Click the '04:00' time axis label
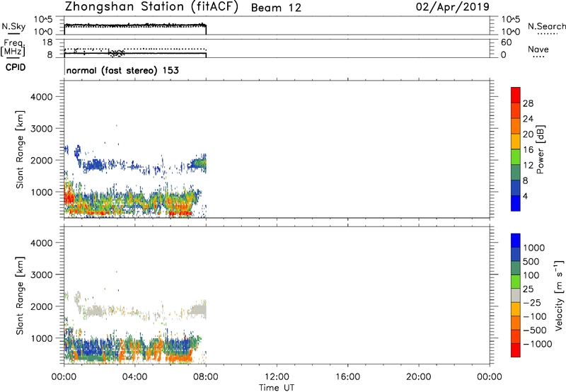The height and width of the screenshot is (392, 566). click(134, 377)
